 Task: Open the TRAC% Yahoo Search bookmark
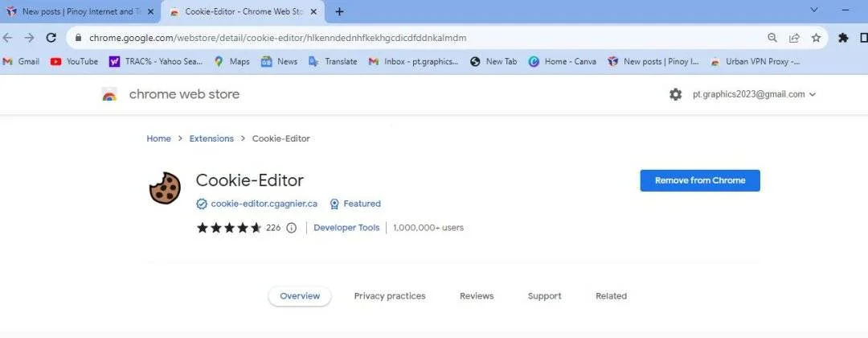click(x=156, y=61)
